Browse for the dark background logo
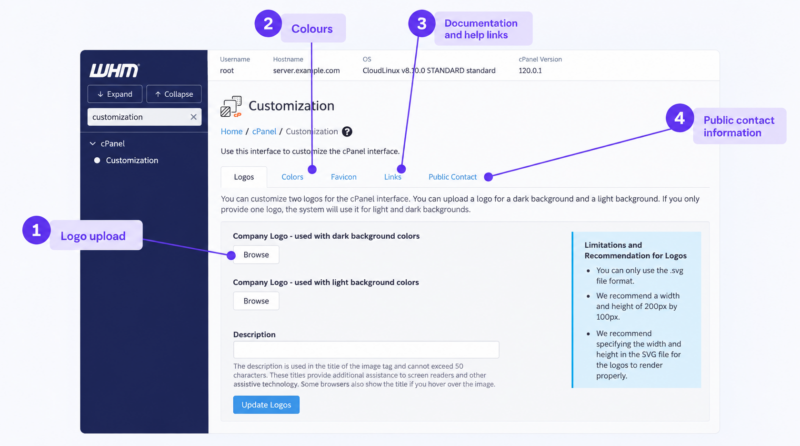800x446 pixels. click(256, 255)
